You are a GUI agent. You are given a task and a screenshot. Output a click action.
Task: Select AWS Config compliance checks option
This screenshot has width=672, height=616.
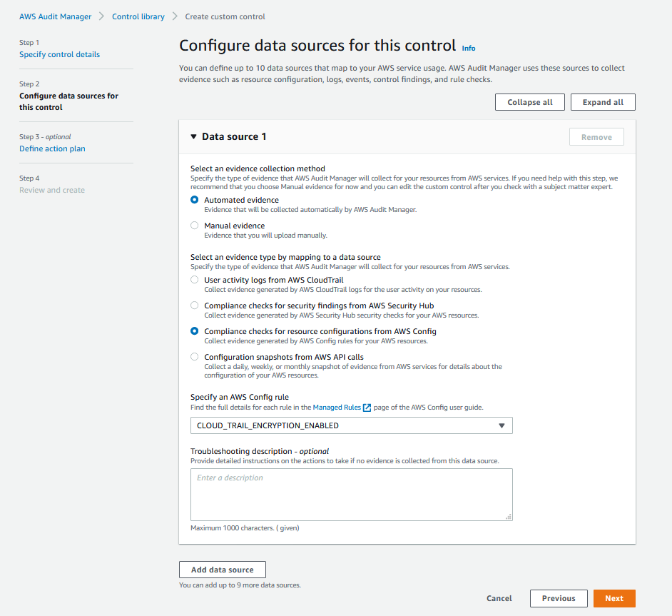(x=195, y=331)
